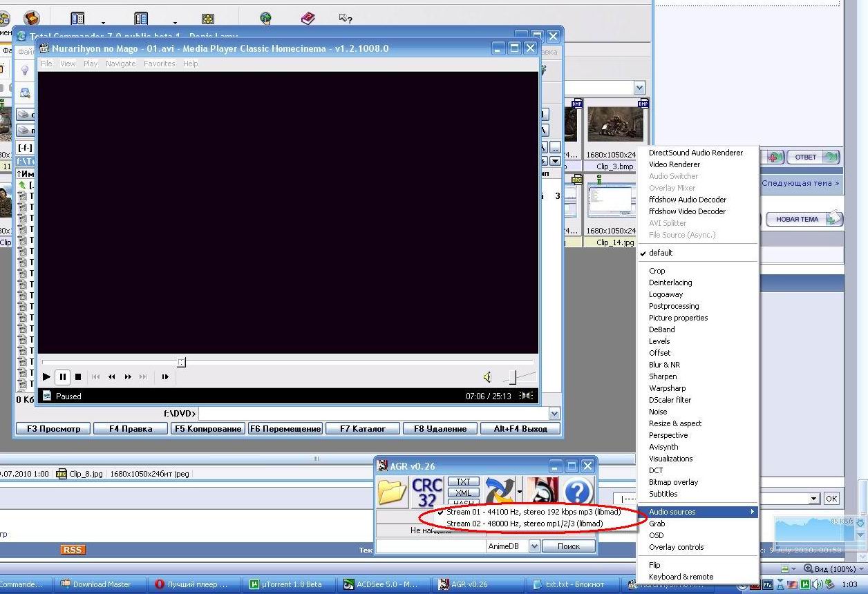Click the ОТВЕТ button on the forum page
868x594 pixels.
pyautogui.click(x=813, y=157)
